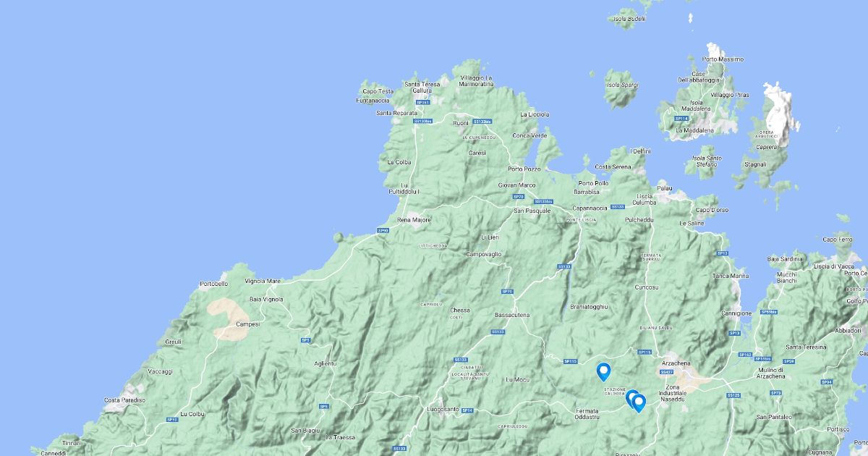
Task: Click the Caresi label
Action: 477,153
